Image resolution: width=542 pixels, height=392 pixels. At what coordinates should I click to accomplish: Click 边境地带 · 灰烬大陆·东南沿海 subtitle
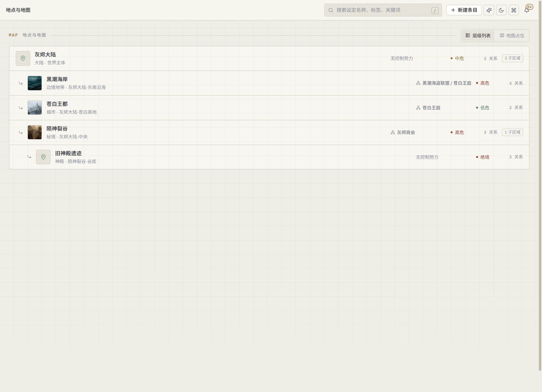pos(76,87)
